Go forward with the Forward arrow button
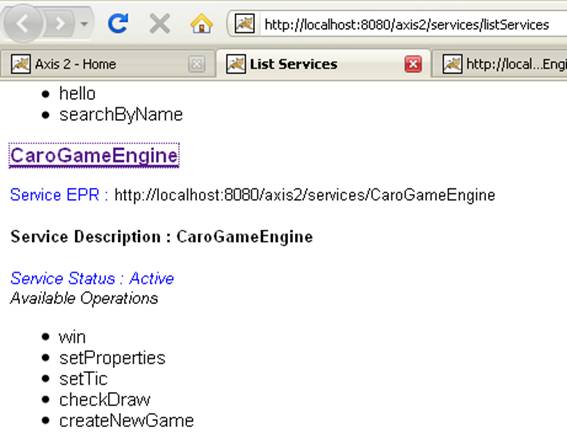The image size is (567, 444). (x=60, y=24)
